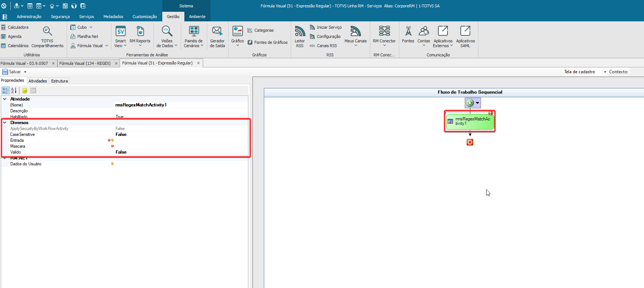Open the workflow start node dropdown arrow
This screenshot has height=288, width=644.
click(478, 103)
